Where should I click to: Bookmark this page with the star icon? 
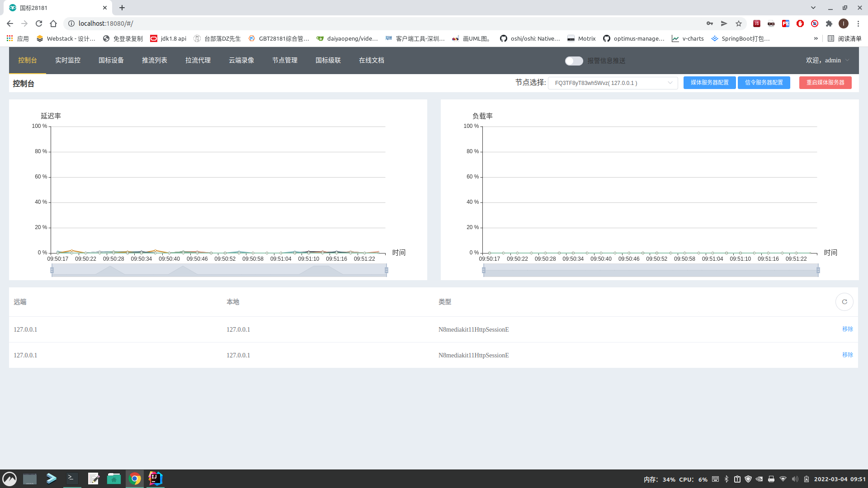739,23
